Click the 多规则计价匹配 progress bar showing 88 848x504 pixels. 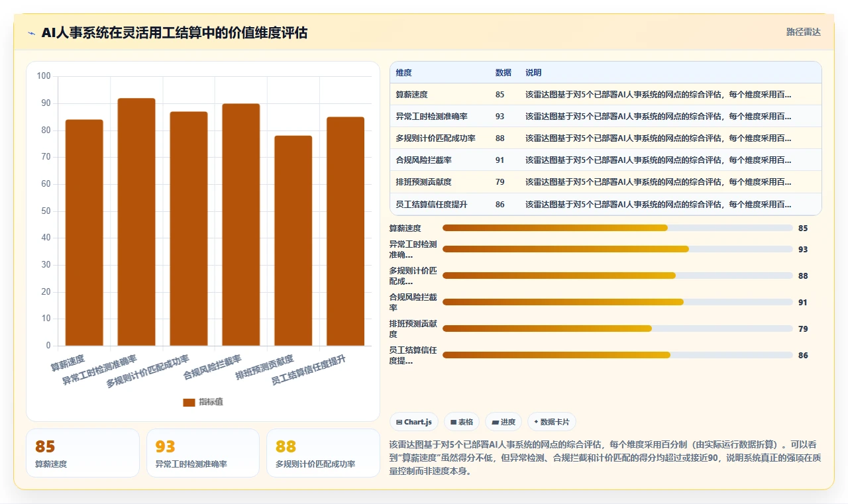[x=617, y=276]
